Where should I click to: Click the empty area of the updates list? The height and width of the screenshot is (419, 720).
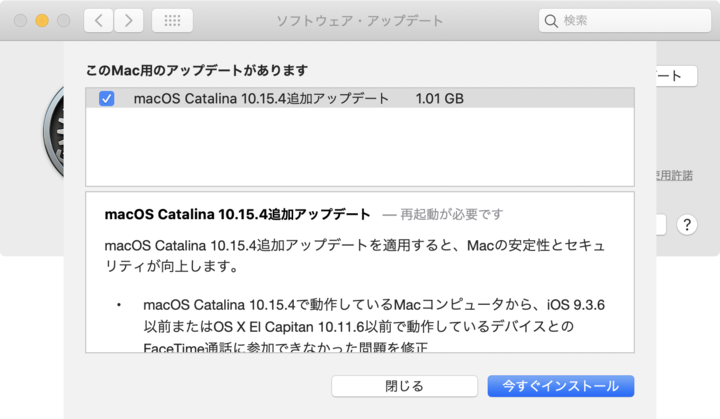click(360, 148)
